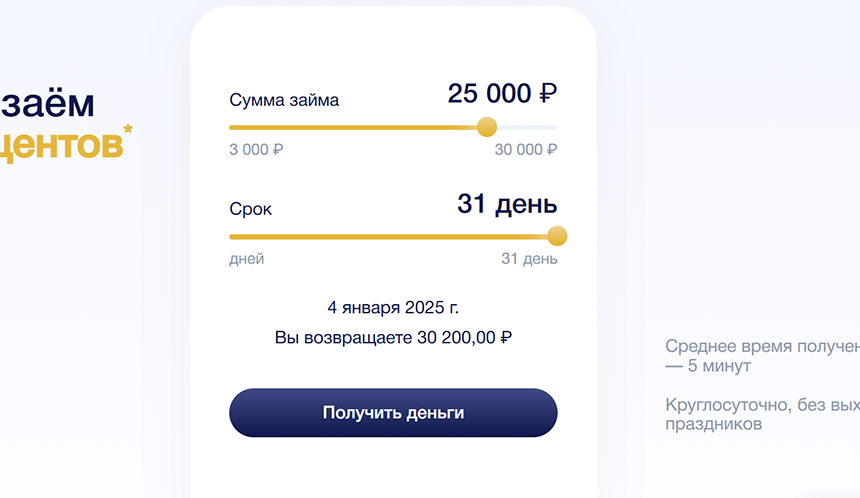
Task: Click the "Срок" label
Action: (251, 210)
